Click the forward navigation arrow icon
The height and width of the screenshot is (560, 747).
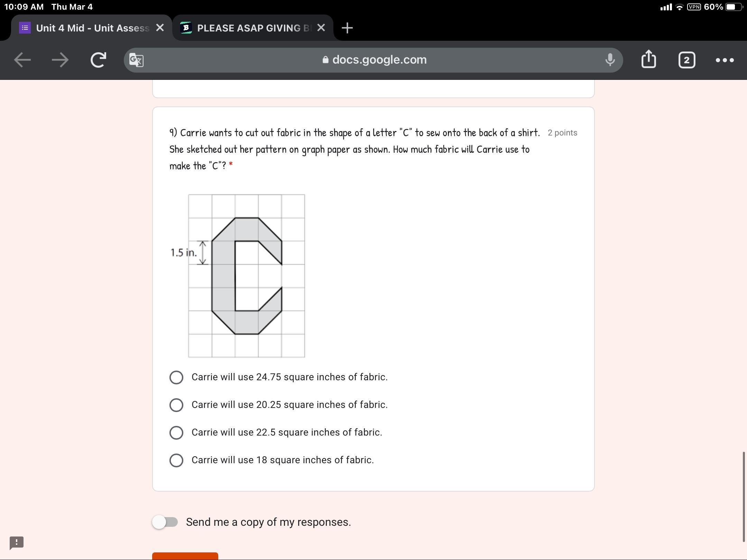coord(60,59)
